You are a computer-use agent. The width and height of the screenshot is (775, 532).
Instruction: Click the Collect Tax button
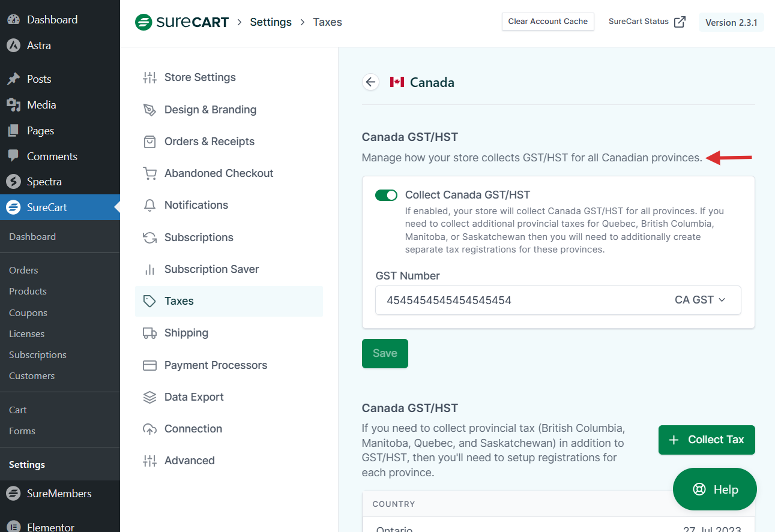click(706, 440)
